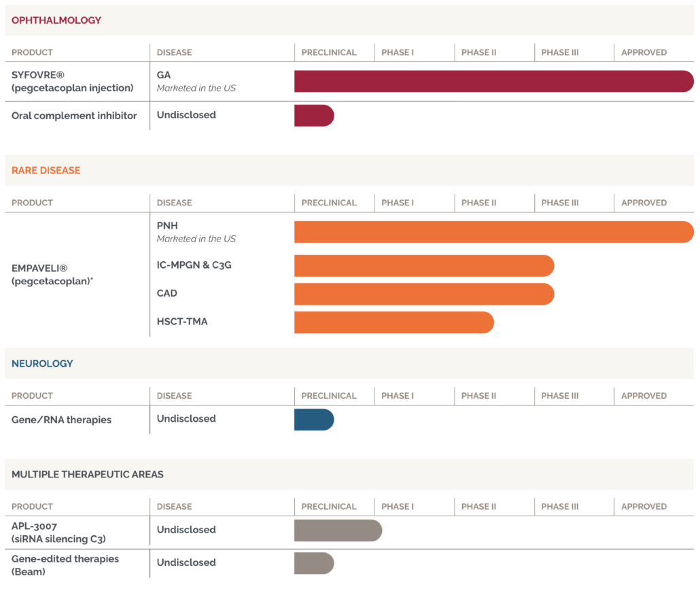The height and width of the screenshot is (589, 700).
Task: Click the Gene-edited therapies gray preclinical bar
Action: pos(314,564)
